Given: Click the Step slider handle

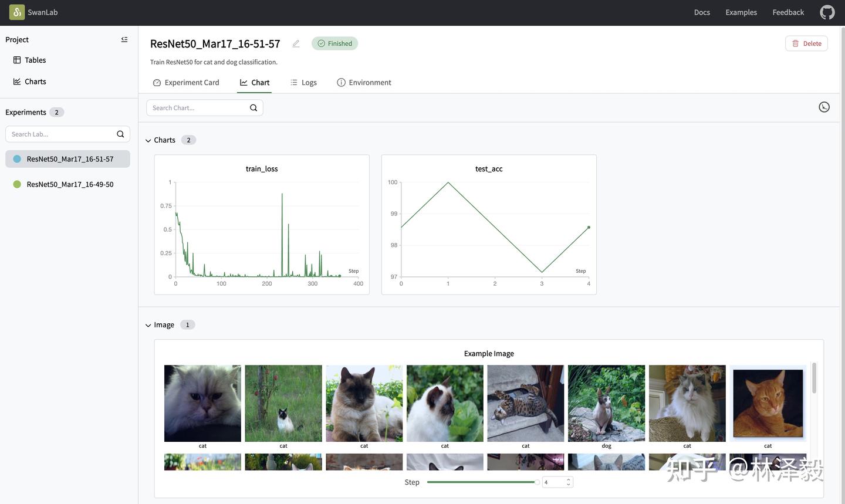Looking at the screenshot, I should [537, 482].
